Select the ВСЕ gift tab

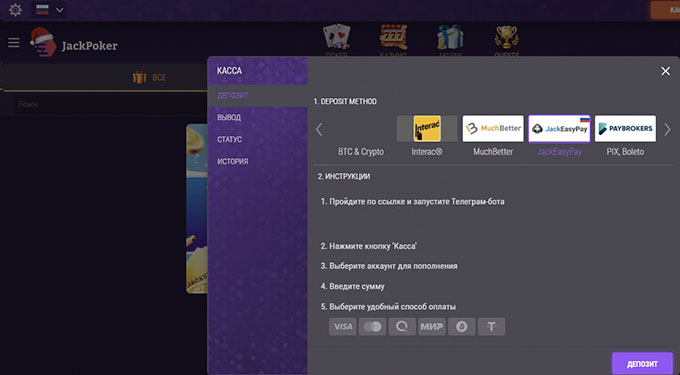point(149,78)
